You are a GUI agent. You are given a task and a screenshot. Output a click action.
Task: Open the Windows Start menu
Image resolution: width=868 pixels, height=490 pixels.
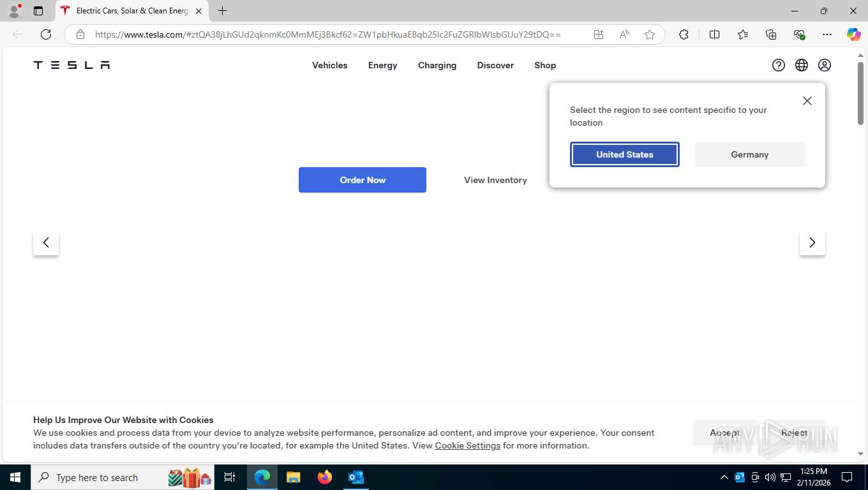15,477
